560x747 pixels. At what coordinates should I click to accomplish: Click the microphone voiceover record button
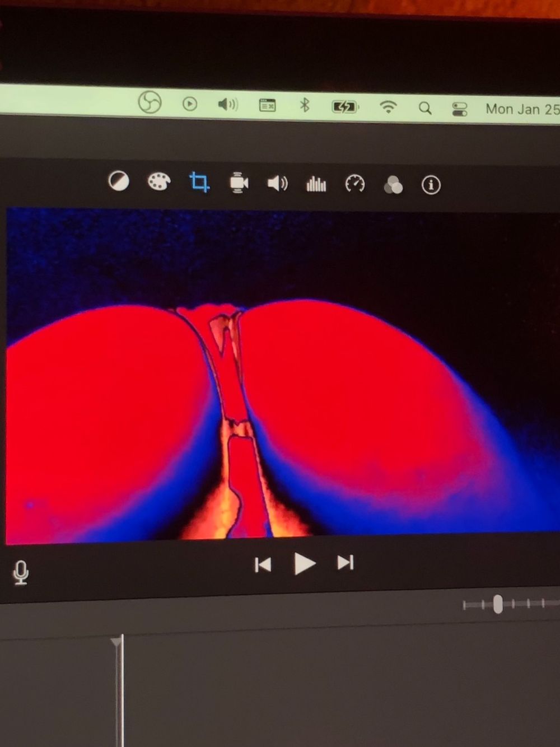point(21,573)
